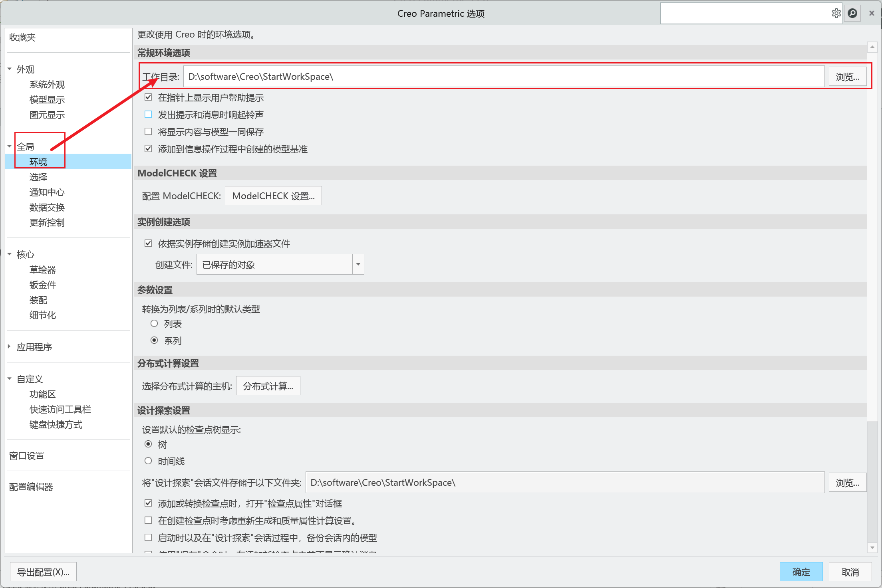Viewport: 882px width, 588px height.
Task: Collapse the '外观' tree group
Action: tap(10, 69)
